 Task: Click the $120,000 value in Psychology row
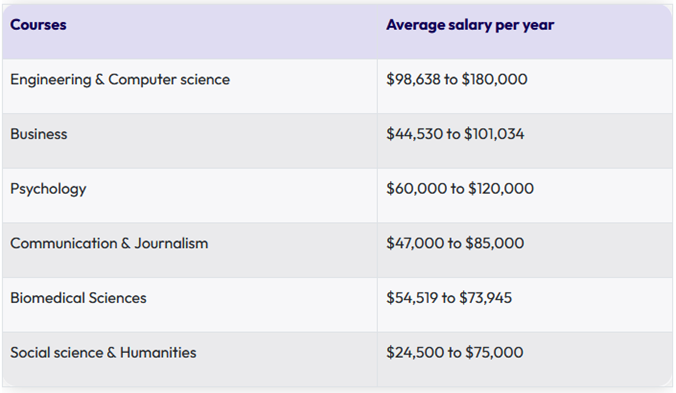501,189
